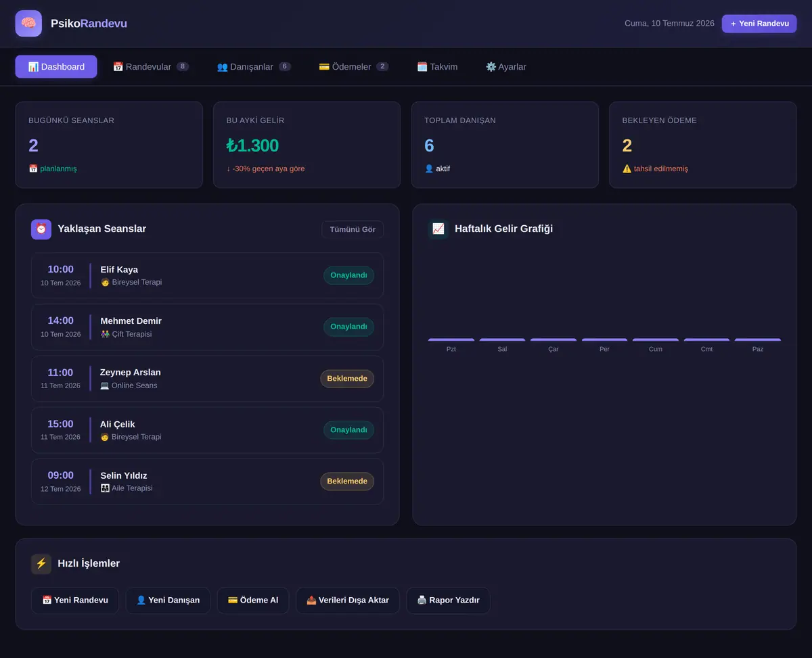Go to the Ödemeler tab
The width and height of the screenshot is (812, 658).
(354, 67)
